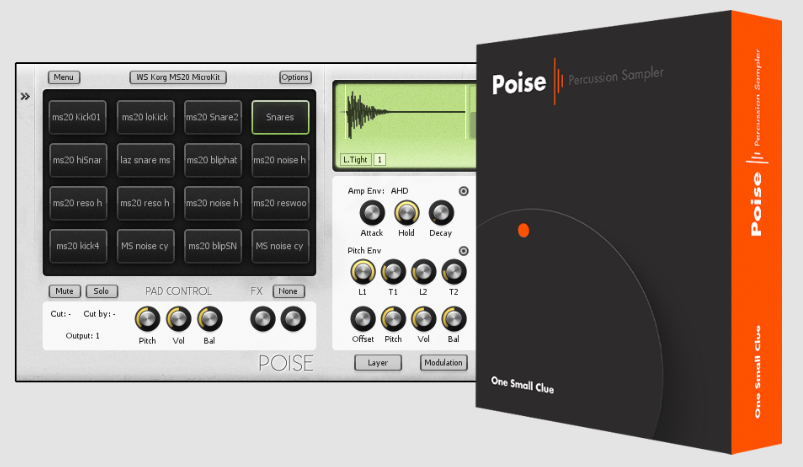The image size is (803, 467).
Task: Switch to the Layer tab
Action: tap(378, 363)
